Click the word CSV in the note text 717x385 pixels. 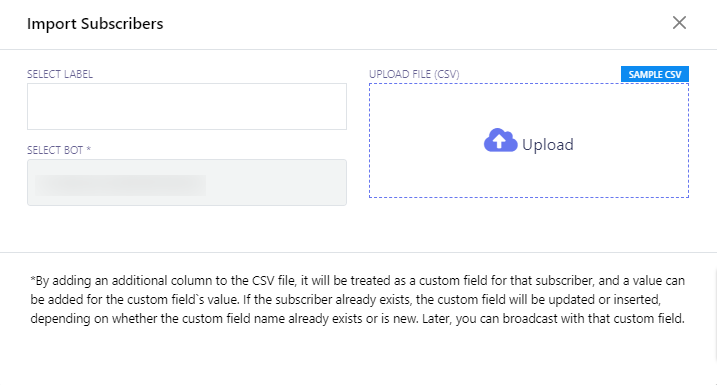263,280
